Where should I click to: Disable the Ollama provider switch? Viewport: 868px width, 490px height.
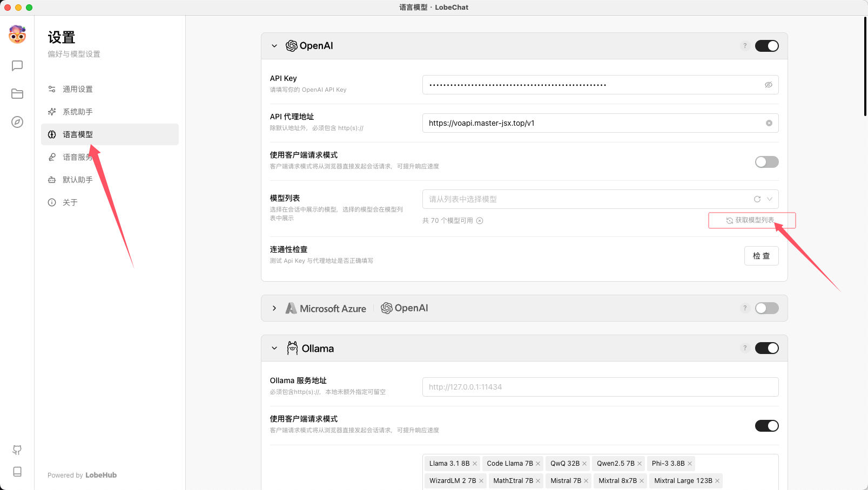(x=767, y=348)
